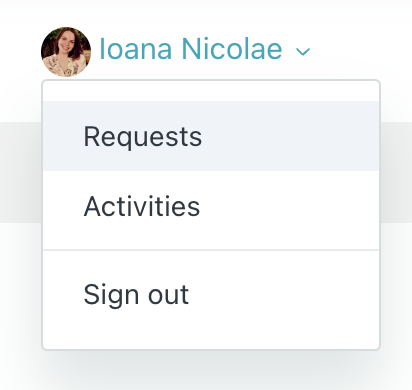Select the circular user picture icon
Image resolution: width=412 pixels, height=390 pixels.
click(x=66, y=52)
